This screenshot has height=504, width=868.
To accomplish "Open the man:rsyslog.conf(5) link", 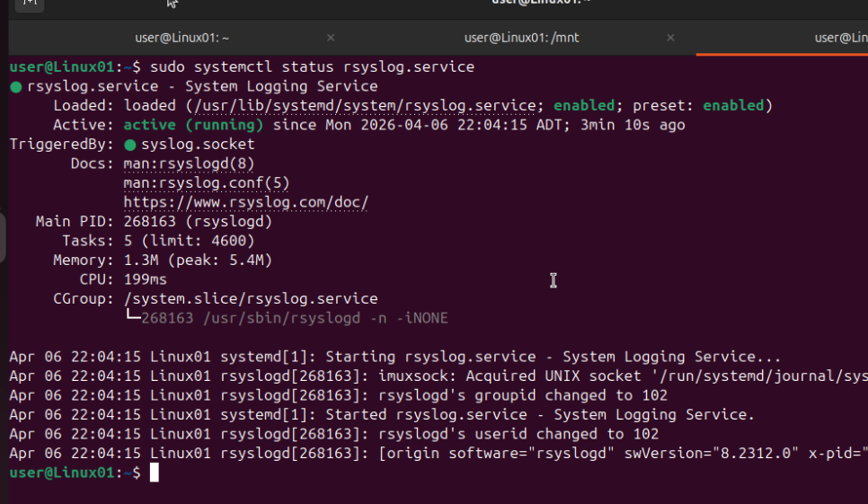I will click(x=207, y=183).
